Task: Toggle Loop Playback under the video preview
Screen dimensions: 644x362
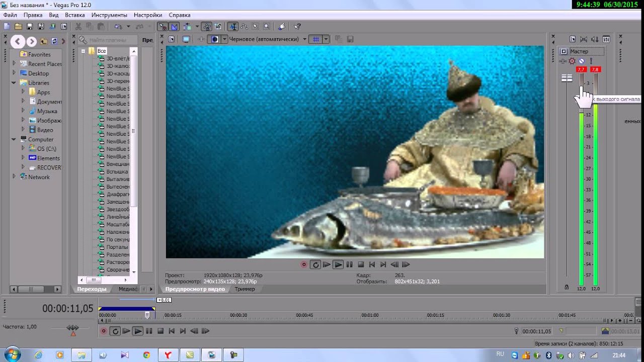Action: 315,264
